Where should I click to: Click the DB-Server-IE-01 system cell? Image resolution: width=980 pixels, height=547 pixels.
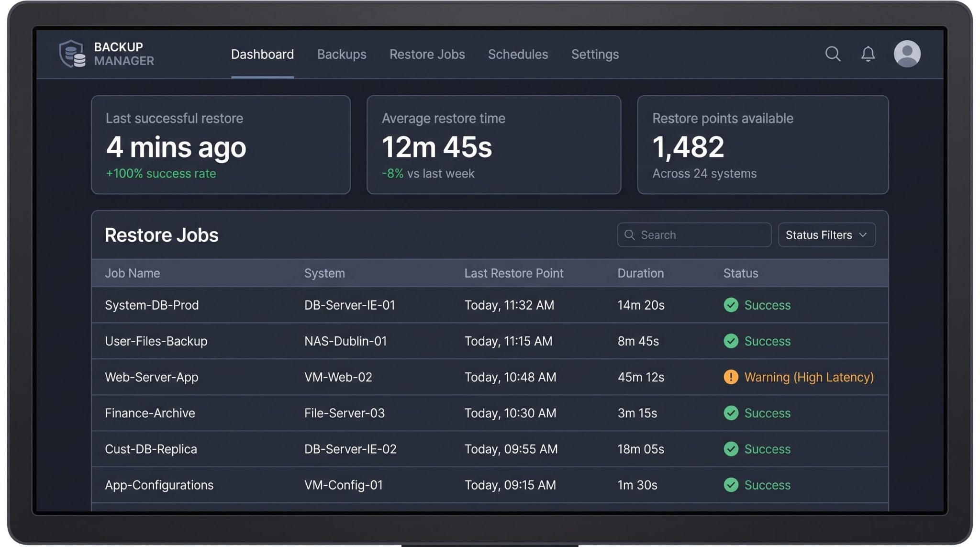(350, 305)
